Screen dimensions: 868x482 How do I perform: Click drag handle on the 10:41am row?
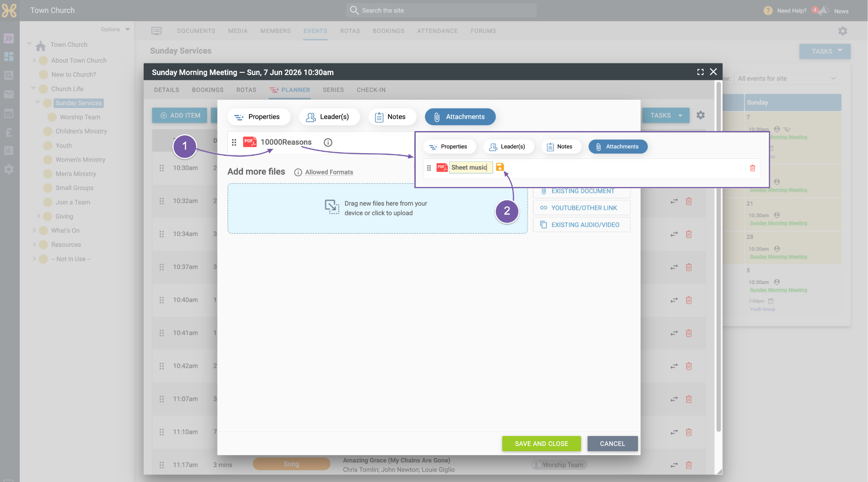(x=161, y=333)
